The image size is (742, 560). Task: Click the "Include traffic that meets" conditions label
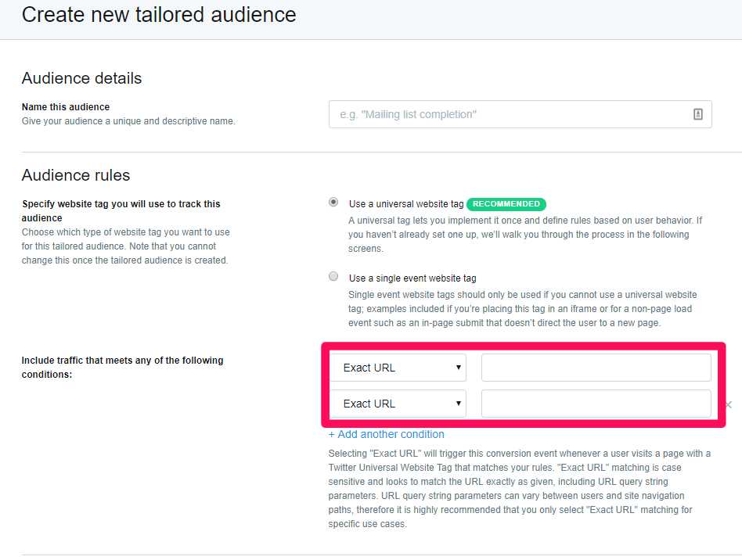(x=122, y=367)
